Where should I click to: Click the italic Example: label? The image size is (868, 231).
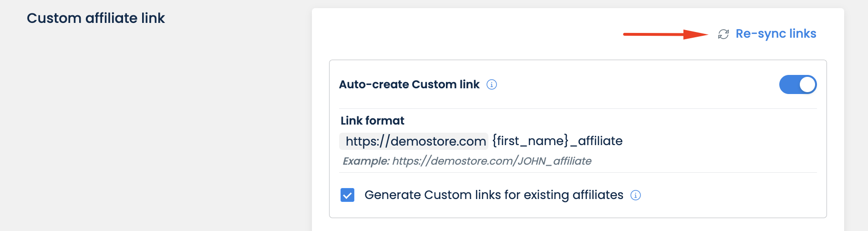[366, 161]
